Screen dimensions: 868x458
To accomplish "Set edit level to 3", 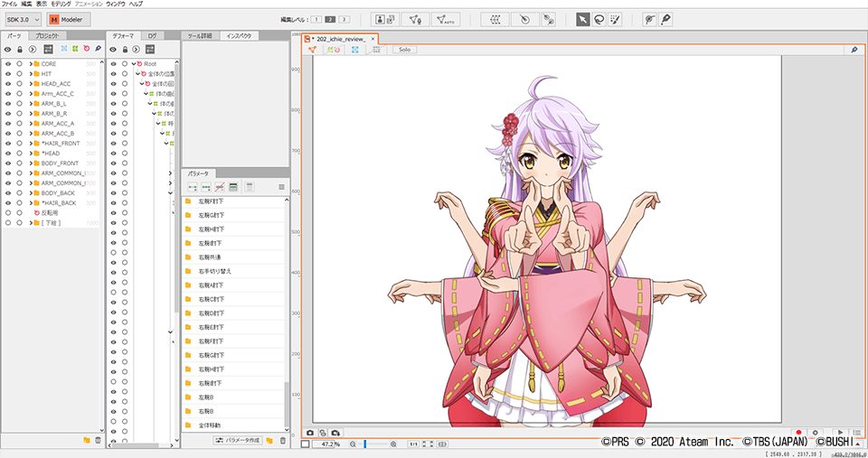I will (x=344, y=19).
